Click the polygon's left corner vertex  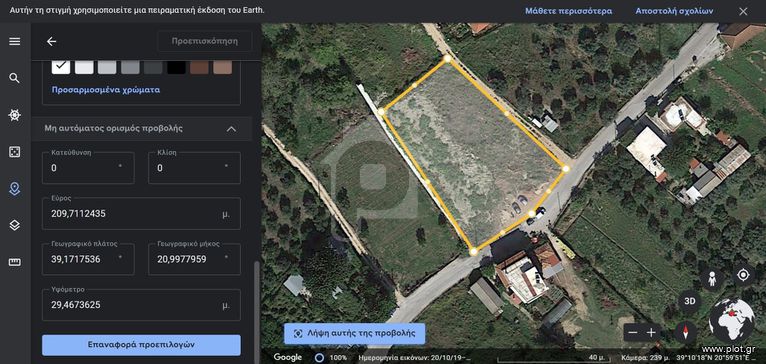381,112
